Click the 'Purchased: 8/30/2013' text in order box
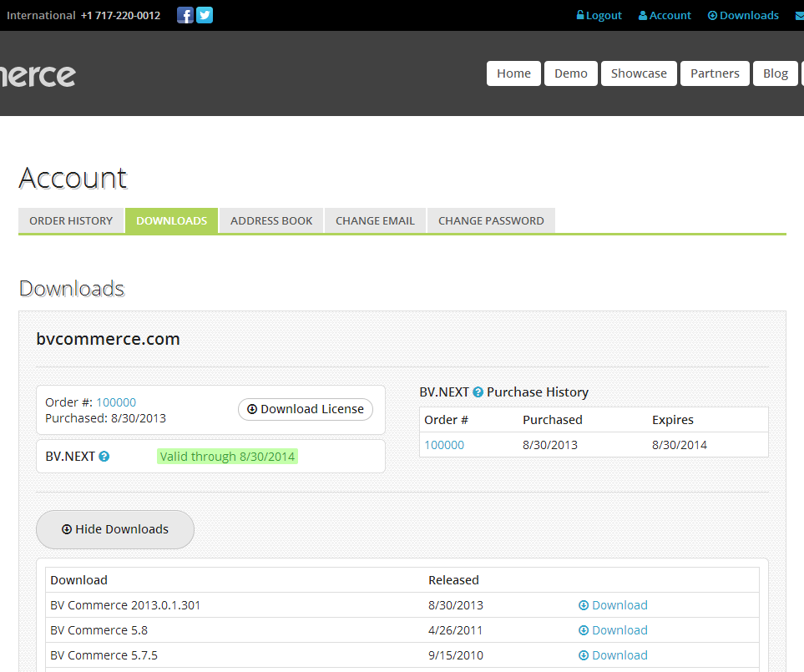804x672 pixels. click(106, 418)
